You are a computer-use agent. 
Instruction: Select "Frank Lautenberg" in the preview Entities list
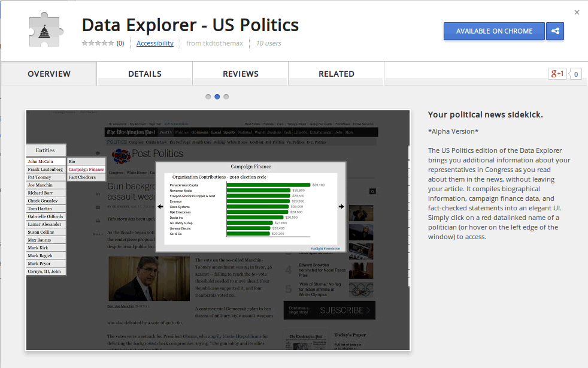pyautogui.click(x=46, y=170)
